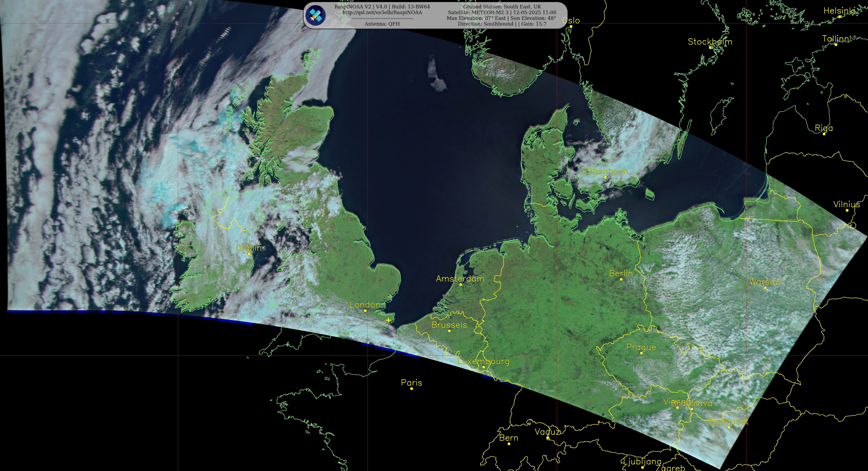
Task: Click the Amsterdam city label
Action: coord(460,279)
